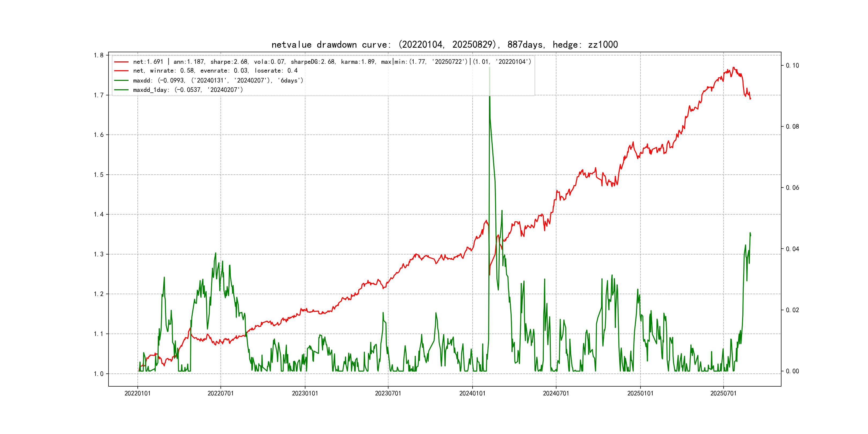
Task: Click the chart title text
Action: tap(444, 44)
